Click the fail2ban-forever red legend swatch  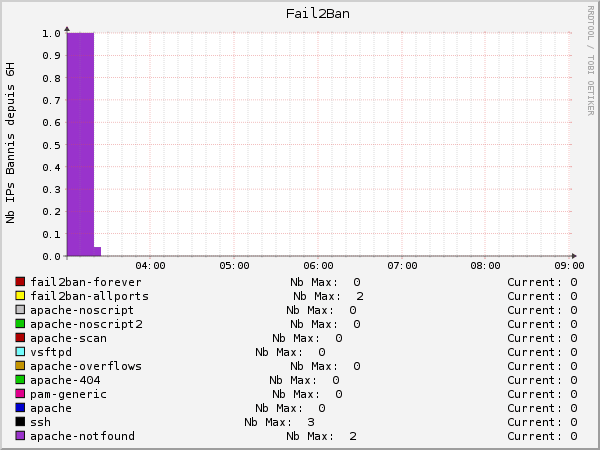coord(19,282)
